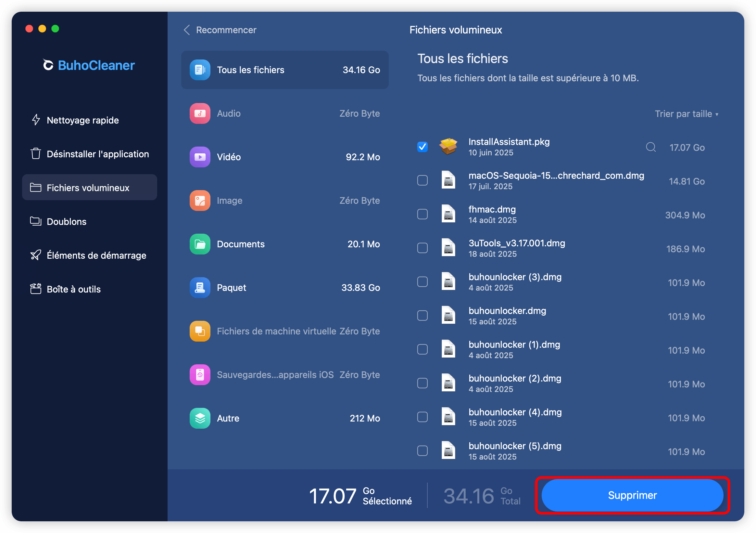Click the Éléments de démarrage rocket icon
This screenshot has width=756, height=533.
pos(36,255)
